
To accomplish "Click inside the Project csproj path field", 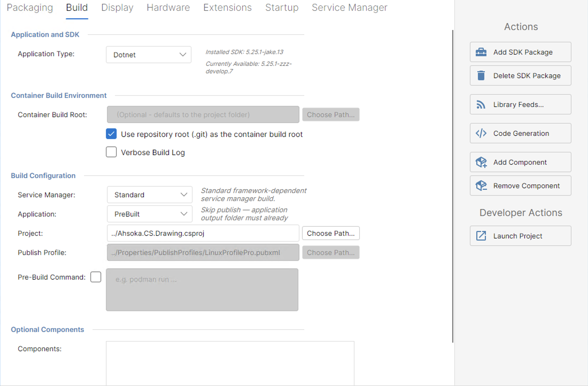I will 203,233.
